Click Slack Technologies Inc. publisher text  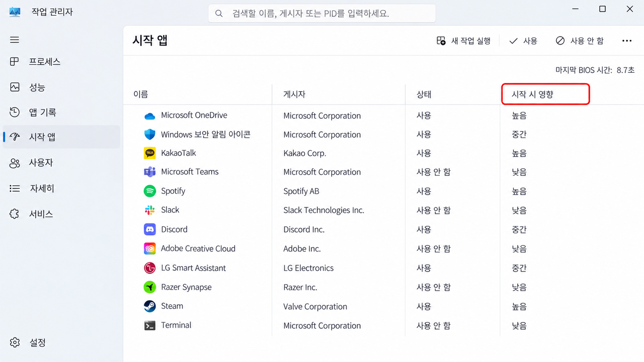(x=324, y=210)
